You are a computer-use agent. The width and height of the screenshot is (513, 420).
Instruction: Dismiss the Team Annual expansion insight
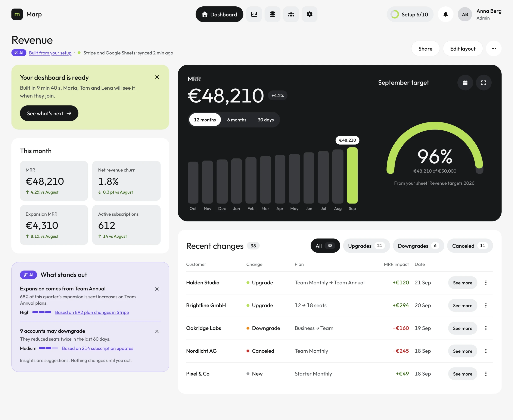(x=157, y=289)
